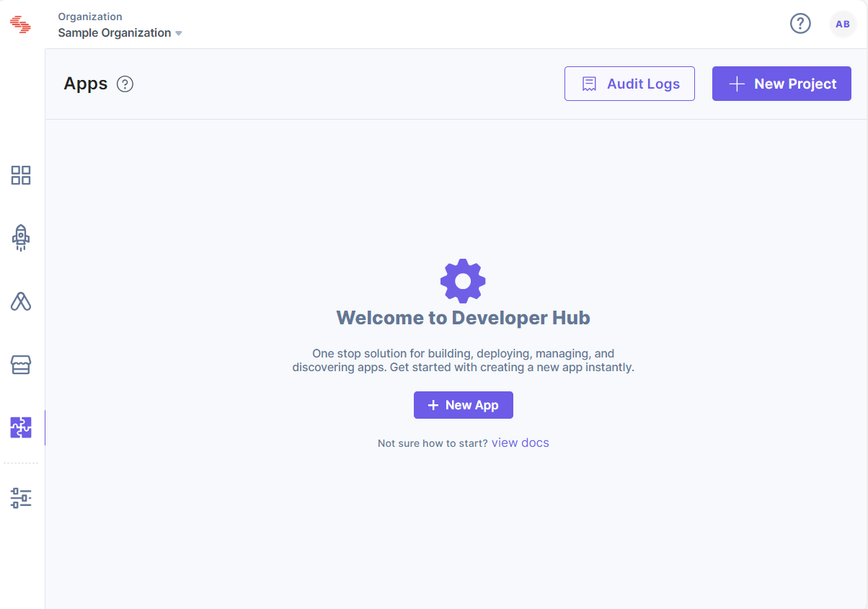Click the 'Not sure how to start?' text
Viewport: 868px width, 609px height.
click(433, 443)
